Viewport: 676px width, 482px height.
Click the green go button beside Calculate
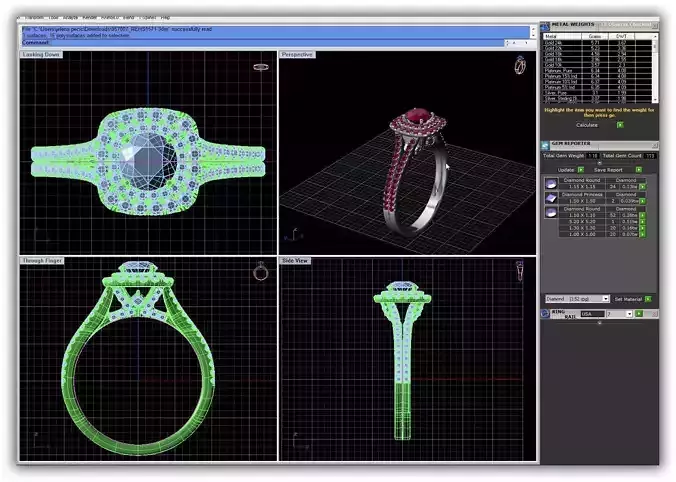pos(620,125)
